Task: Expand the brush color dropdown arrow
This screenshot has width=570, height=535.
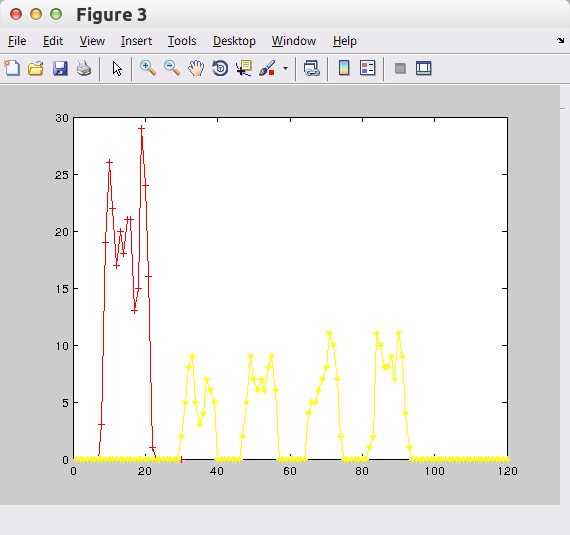Action: point(285,68)
